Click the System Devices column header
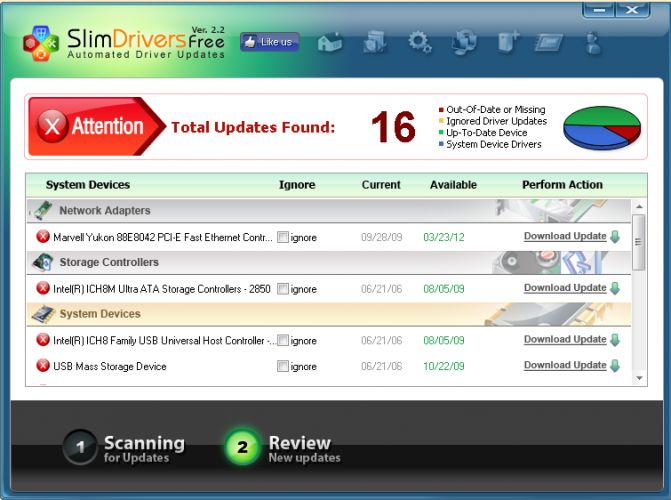671x500 pixels. 88,185
